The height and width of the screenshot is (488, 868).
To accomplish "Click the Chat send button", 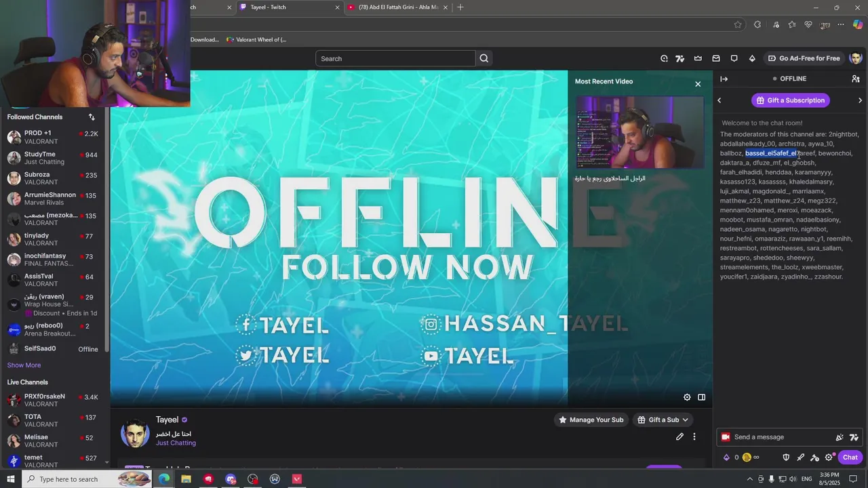I will (x=850, y=457).
